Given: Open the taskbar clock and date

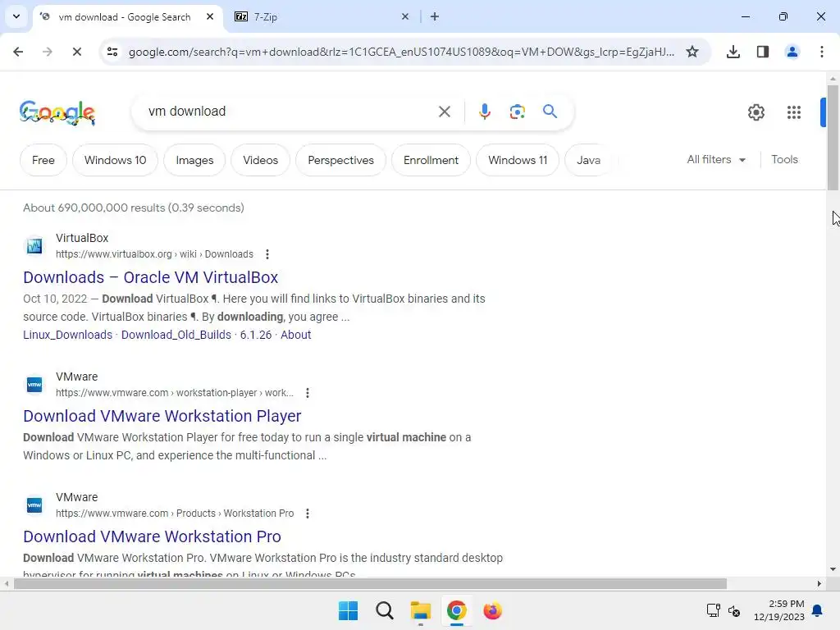Looking at the screenshot, I should [x=779, y=610].
